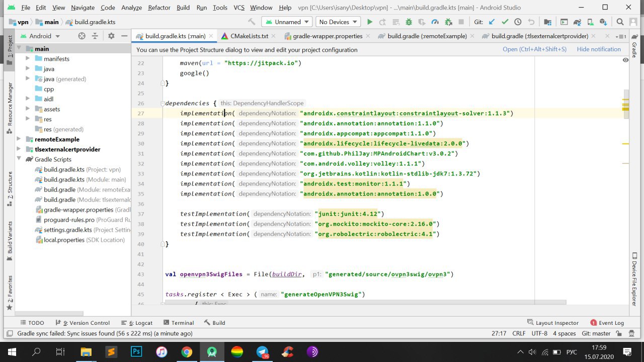Screen dimensions: 644x362
Task: Open the Event Log button
Action: tap(607, 323)
